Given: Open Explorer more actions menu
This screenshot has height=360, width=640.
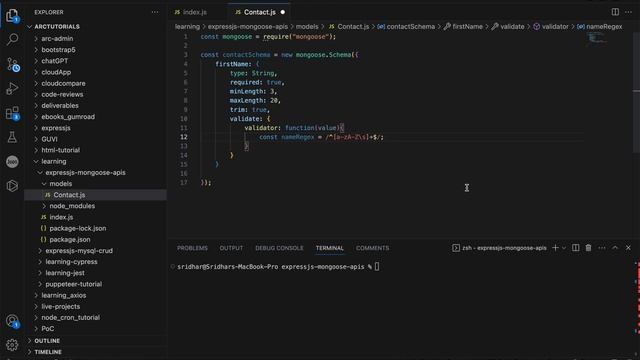Looking at the screenshot, I should click(155, 12).
